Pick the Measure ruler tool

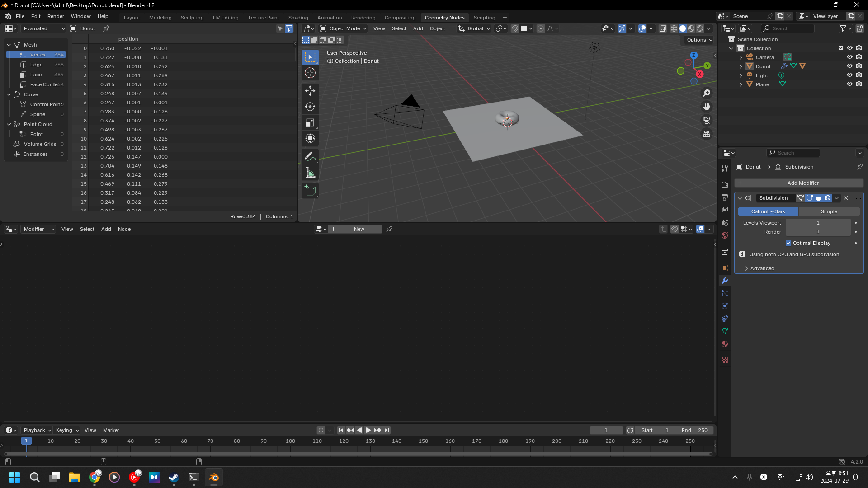point(310,173)
